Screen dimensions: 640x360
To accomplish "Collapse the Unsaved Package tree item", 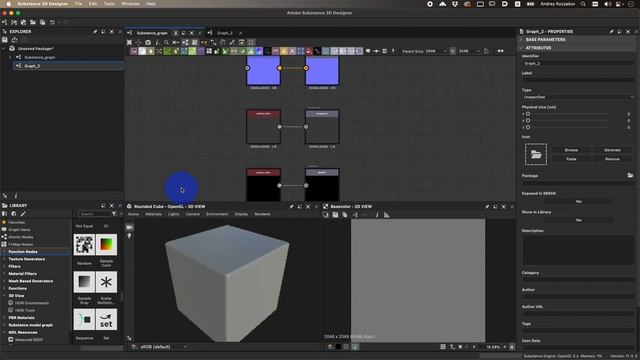I will pyautogui.click(x=4, y=49).
